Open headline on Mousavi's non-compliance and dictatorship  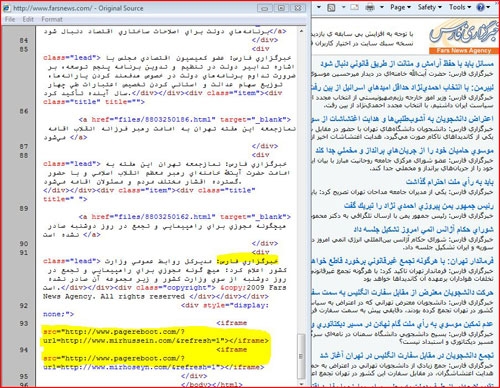point(403,324)
